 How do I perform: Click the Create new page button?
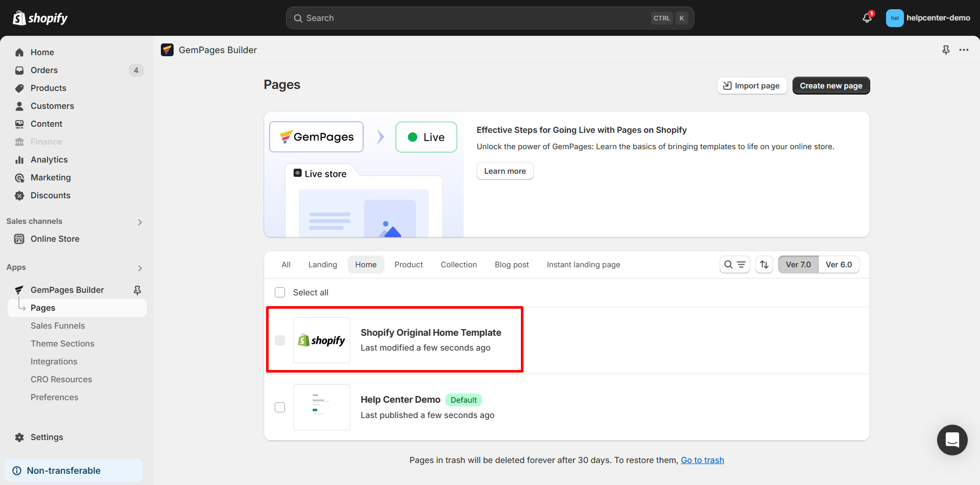click(x=830, y=86)
